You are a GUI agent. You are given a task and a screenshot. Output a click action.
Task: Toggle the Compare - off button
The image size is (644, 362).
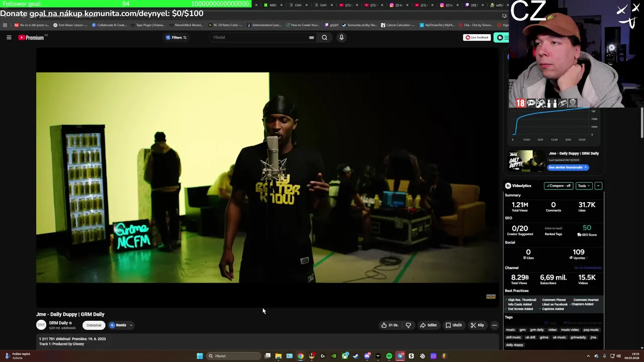pyautogui.click(x=558, y=186)
